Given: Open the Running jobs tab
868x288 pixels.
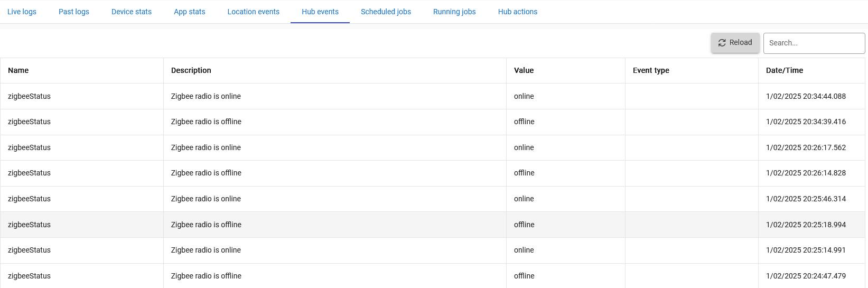Looking at the screenshot, I should [x=454, y=12].
